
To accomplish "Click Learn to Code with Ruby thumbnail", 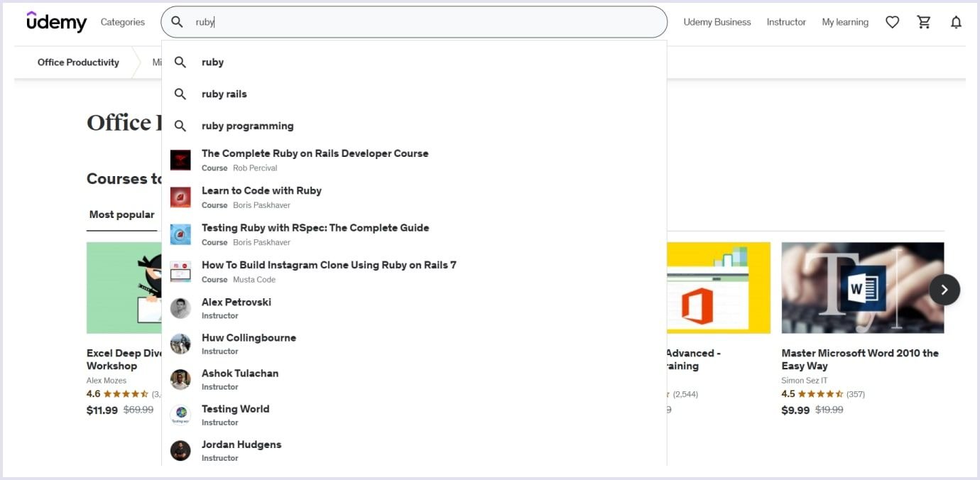I will [180, 197].
